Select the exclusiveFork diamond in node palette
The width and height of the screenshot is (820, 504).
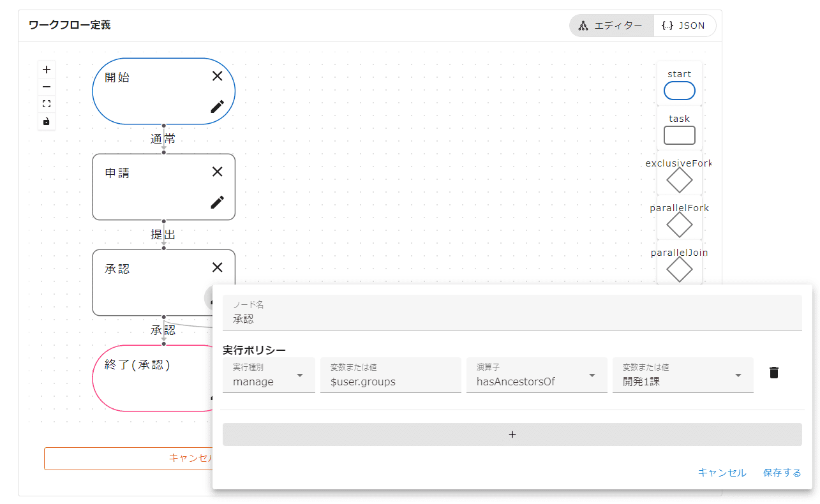click(679, 181)
